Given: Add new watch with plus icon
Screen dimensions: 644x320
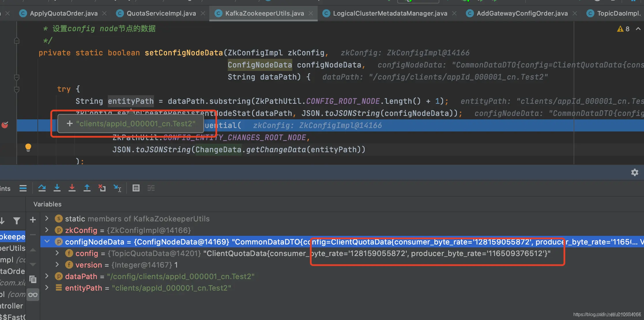Looking at the screenshot, I should pyautogui.click(x=33, y=220).
